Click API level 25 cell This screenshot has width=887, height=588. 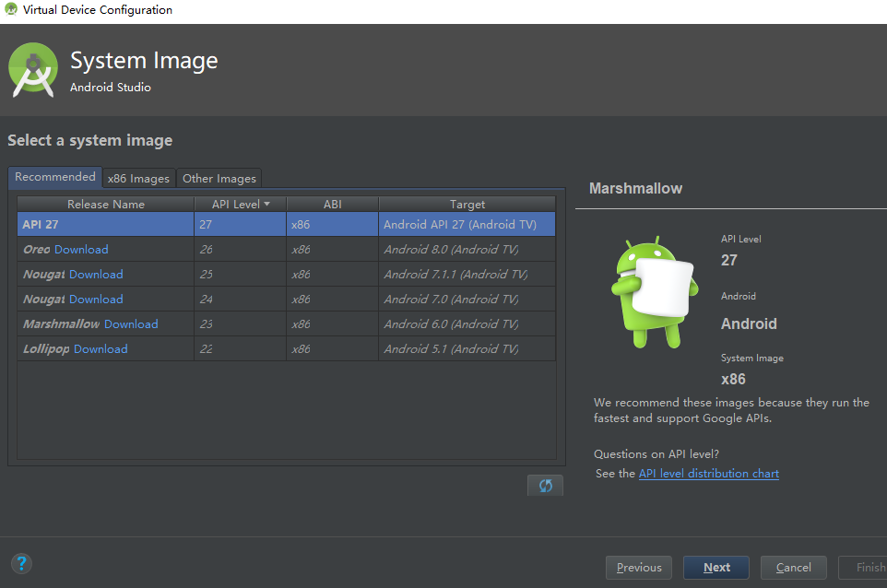[240, 275]
